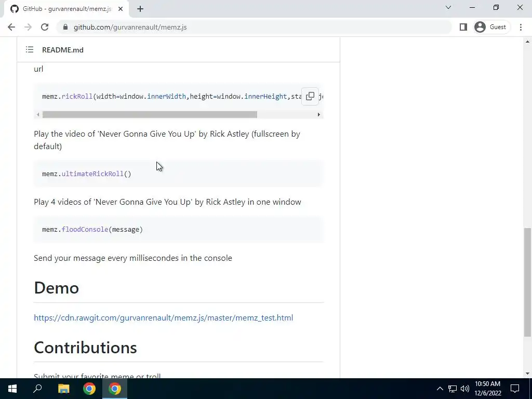532x399 pixels.
Task: Click the page scroll up arrow
Action: (527, 42)
